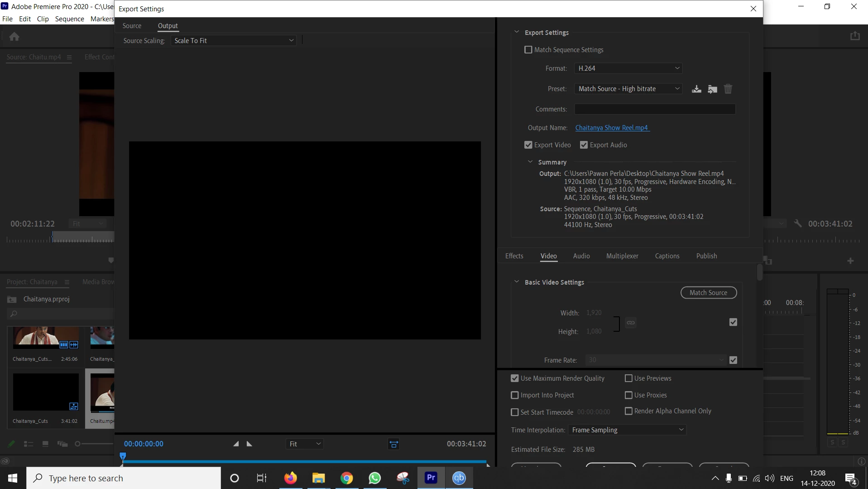Open preview zoom Fit dropdown

305,444
